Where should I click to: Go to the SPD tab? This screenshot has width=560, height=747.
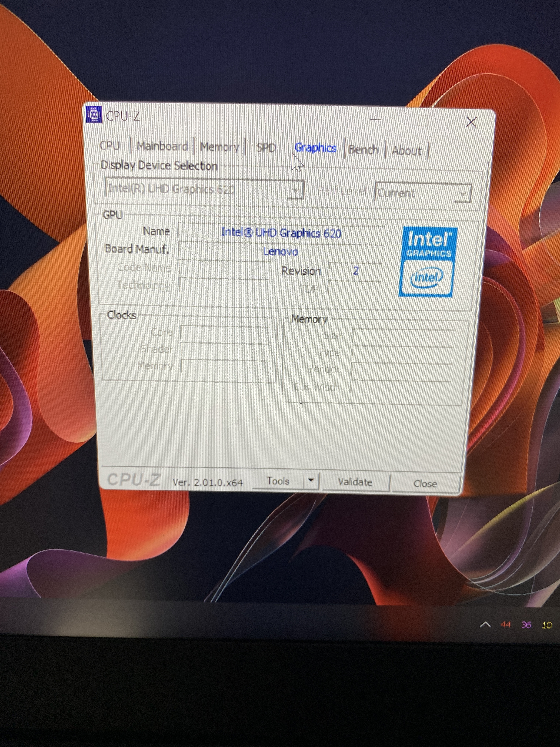point(266,148)
